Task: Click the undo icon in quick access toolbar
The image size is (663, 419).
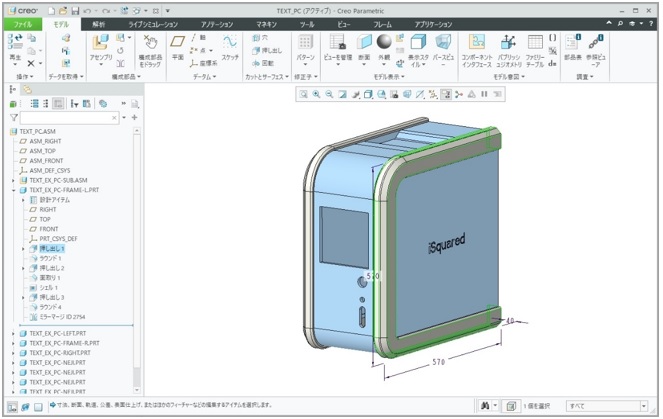Action: pyautogui.click(x=87, y=11)
